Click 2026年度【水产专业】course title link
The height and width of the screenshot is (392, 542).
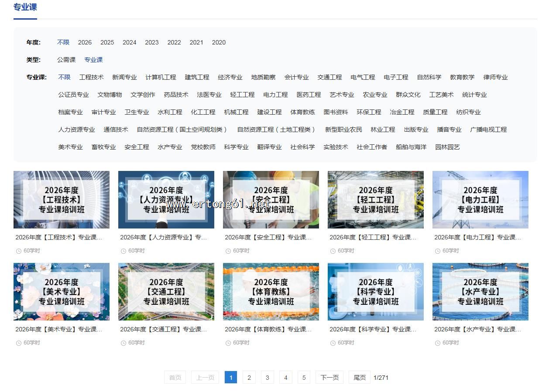click(478, 329)
